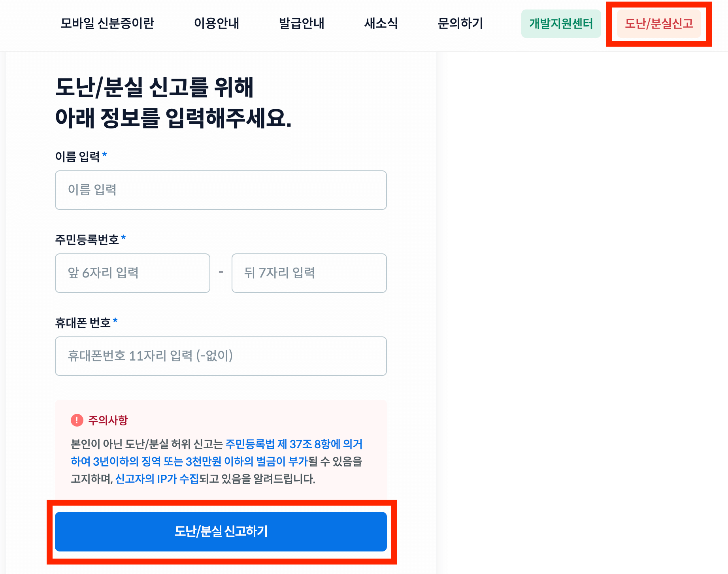Screen dimensions: 728x574
Task: Click the 앞 6자리 입력 resident number field
Action: (x=132, y=273)
